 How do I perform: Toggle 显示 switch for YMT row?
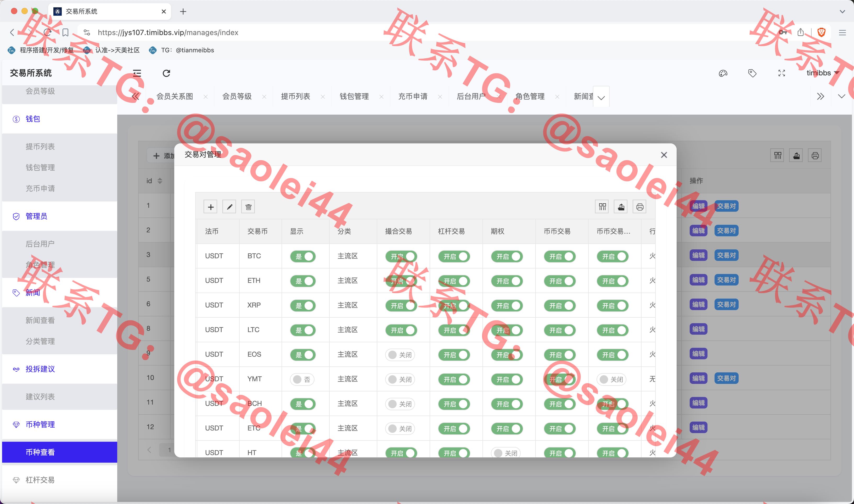click(302, 379)
